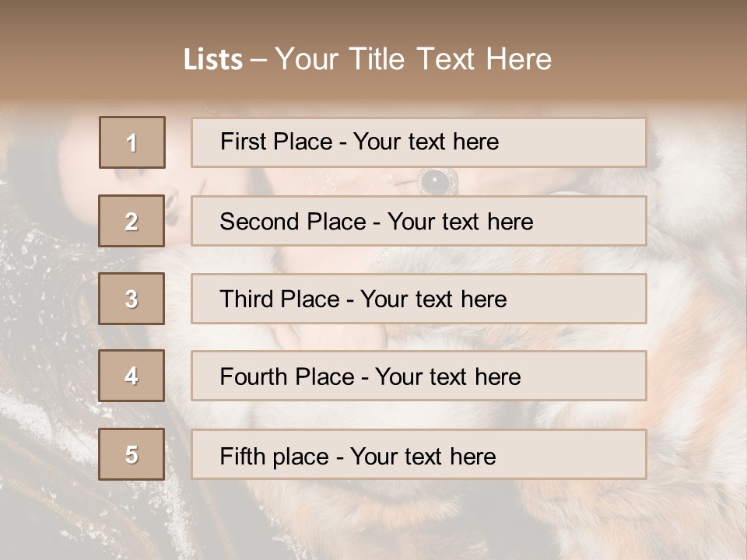Click the First Place text bar
The width and height of the screenshot is (747, 560).
pos(419,142)
